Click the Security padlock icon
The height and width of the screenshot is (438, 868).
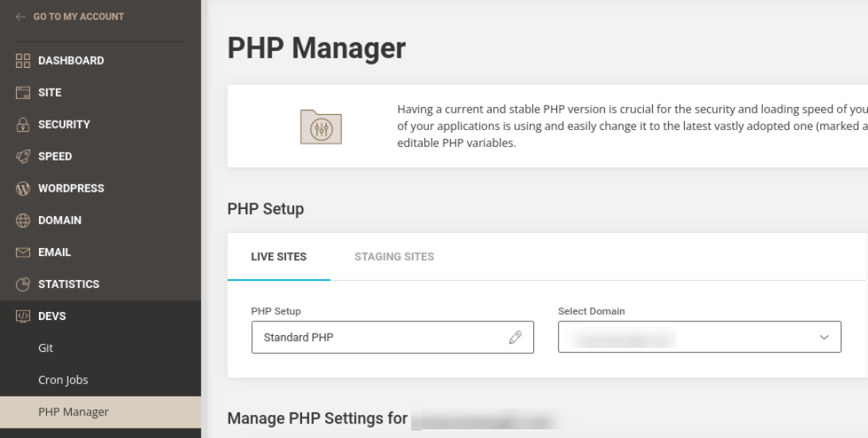pyautogui.click(x=23, y=124)
